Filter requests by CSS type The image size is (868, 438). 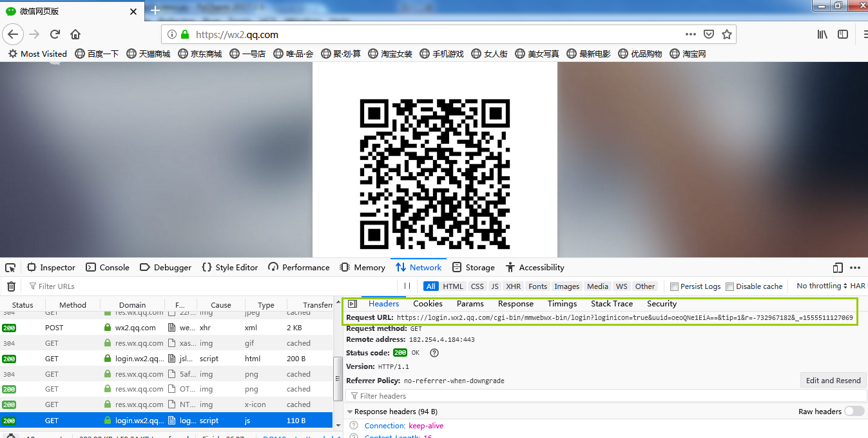(477, 286)
